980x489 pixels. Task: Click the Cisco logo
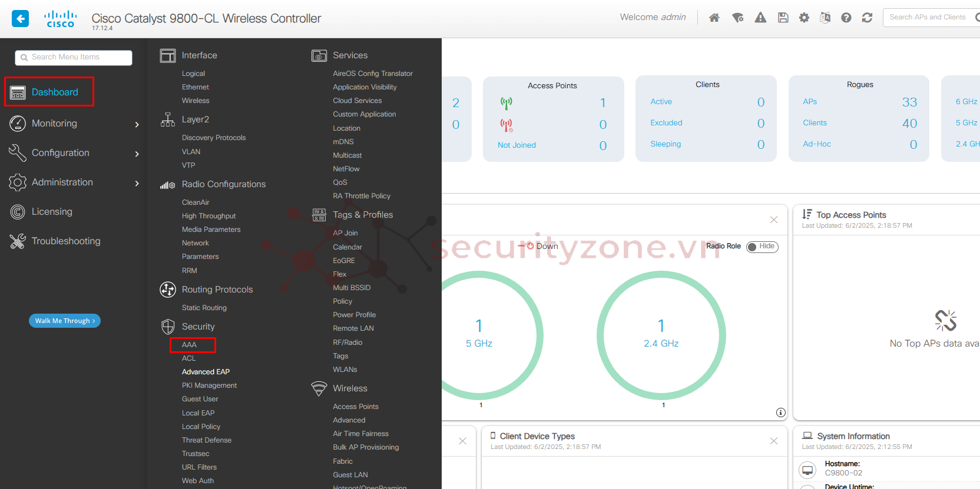click(61, 19)
